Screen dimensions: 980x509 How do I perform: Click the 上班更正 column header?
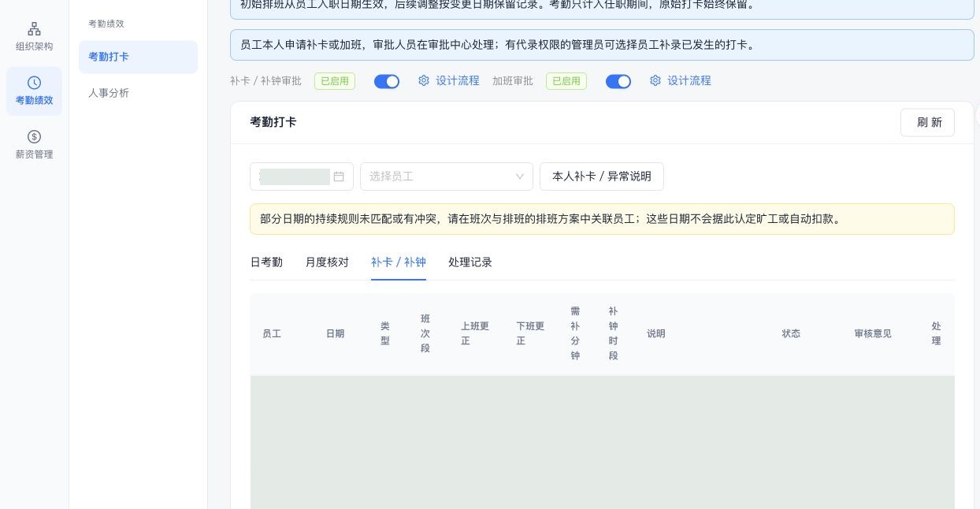click(x=475, y=334)
